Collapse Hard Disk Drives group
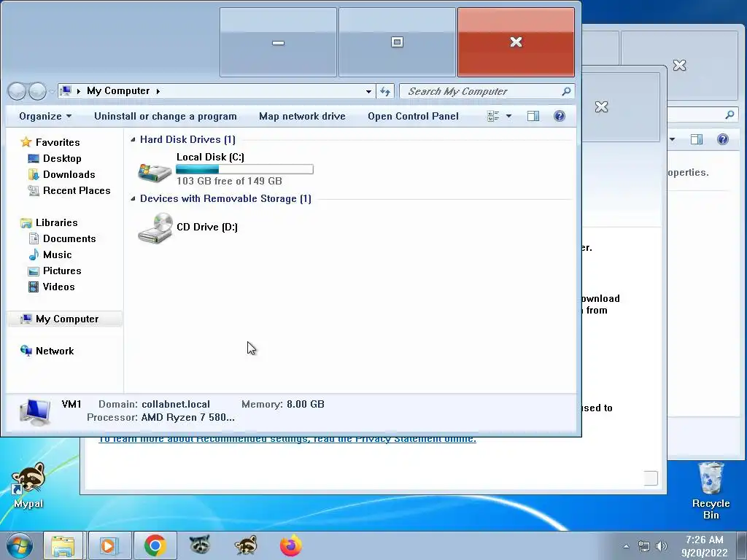This screenshot has width=747, height=560. tap(133, 139)
